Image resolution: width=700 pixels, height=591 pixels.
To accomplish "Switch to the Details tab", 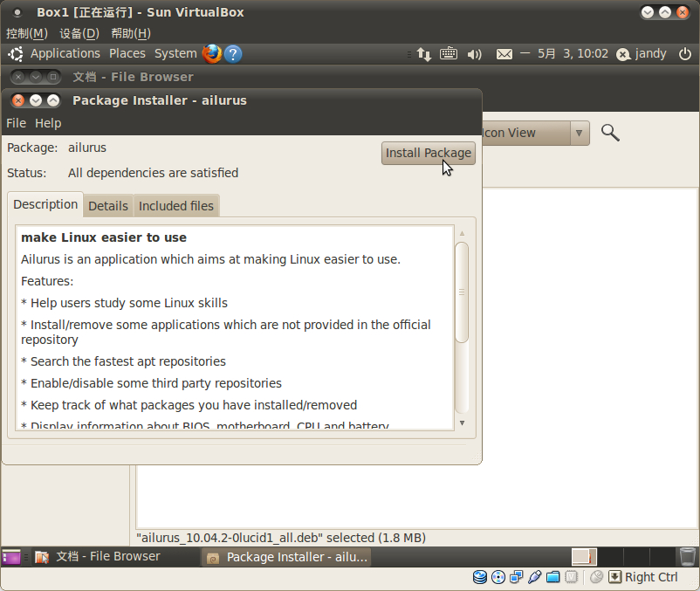I will pyautogui.click(x=108, y=206).
